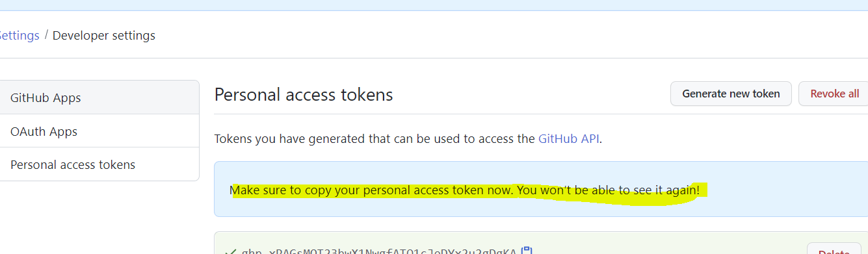Click the light blue banner at page top
Viewport: 868px width, 254px height.
coord(434,5)
